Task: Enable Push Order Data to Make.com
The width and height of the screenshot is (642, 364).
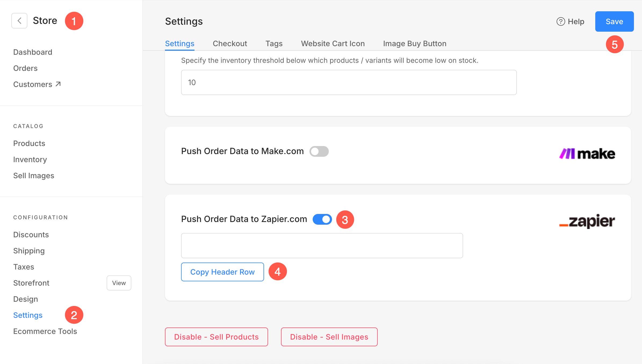Action: point(319,151)
